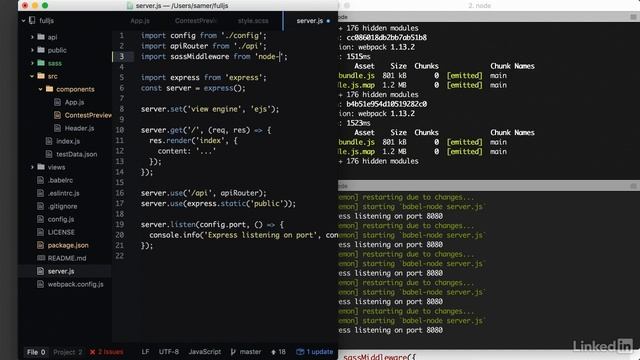Image resolution: width=640 pixels, height=360 pixels.
Task: Click the master git branch indicator
Action: (x=246, y=352)
